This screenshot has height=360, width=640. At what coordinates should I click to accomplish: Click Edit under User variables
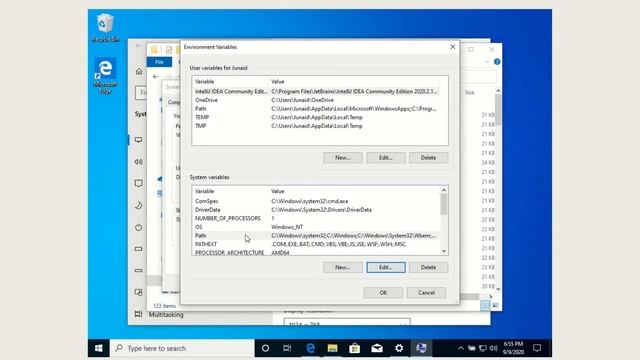386,158
